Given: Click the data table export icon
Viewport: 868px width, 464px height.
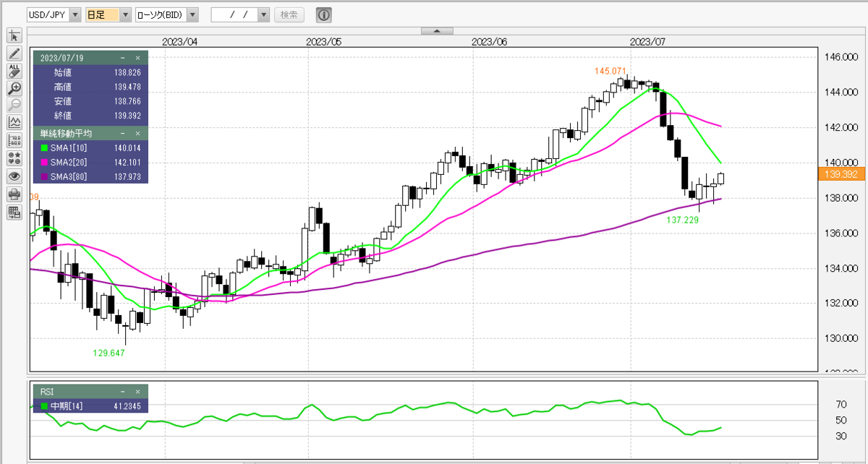Looking at the screenshot, I should [x=14, y=212].
